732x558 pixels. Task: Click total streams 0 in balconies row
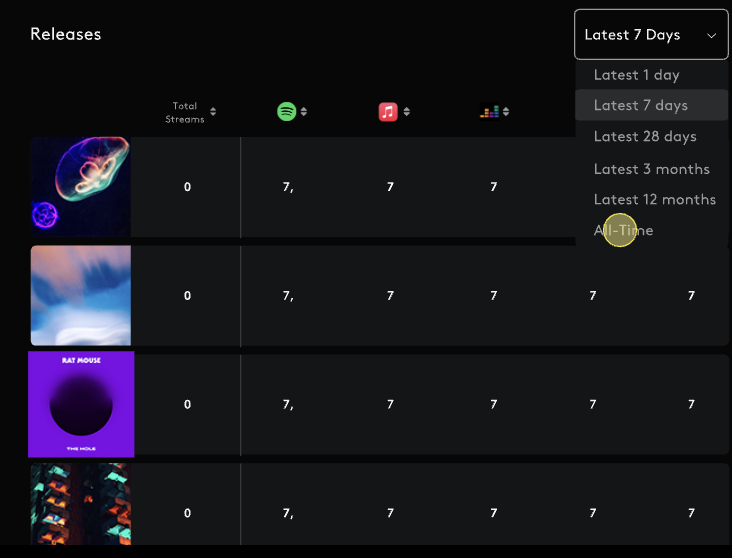(187, 513)
